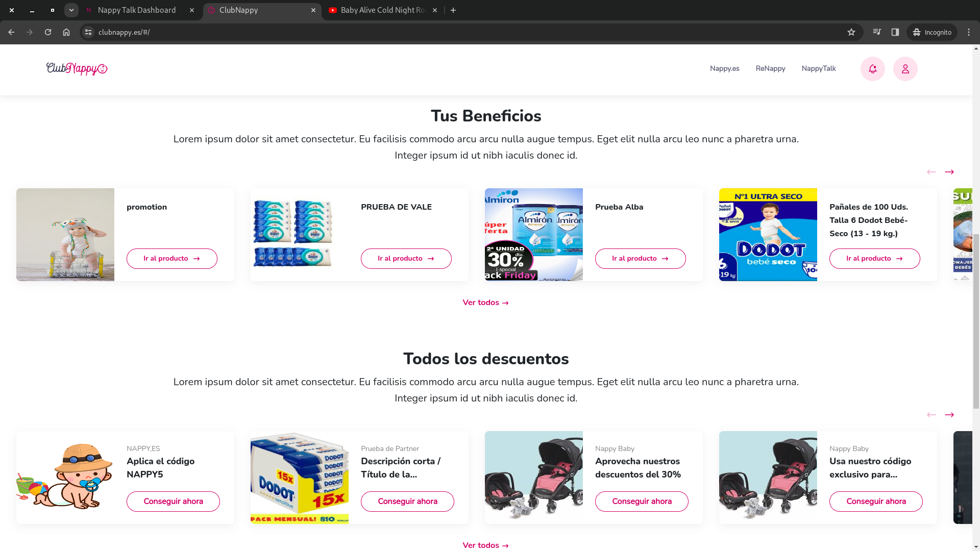
Task: Click Ver todos under Tus Beneficios
Action: click(485, 303)
